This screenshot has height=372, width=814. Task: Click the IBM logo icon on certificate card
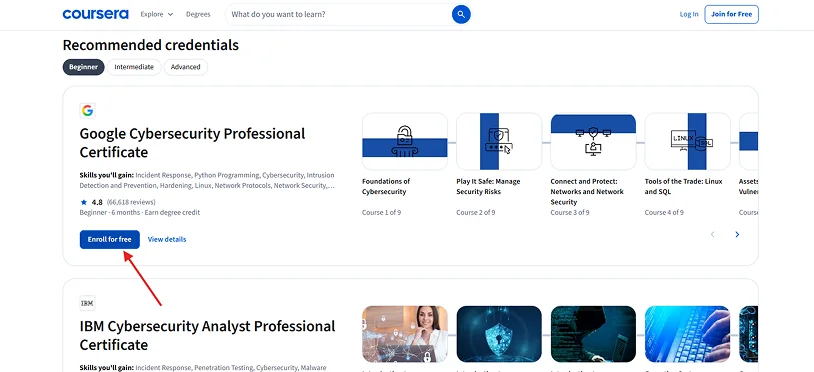[87, 303]
